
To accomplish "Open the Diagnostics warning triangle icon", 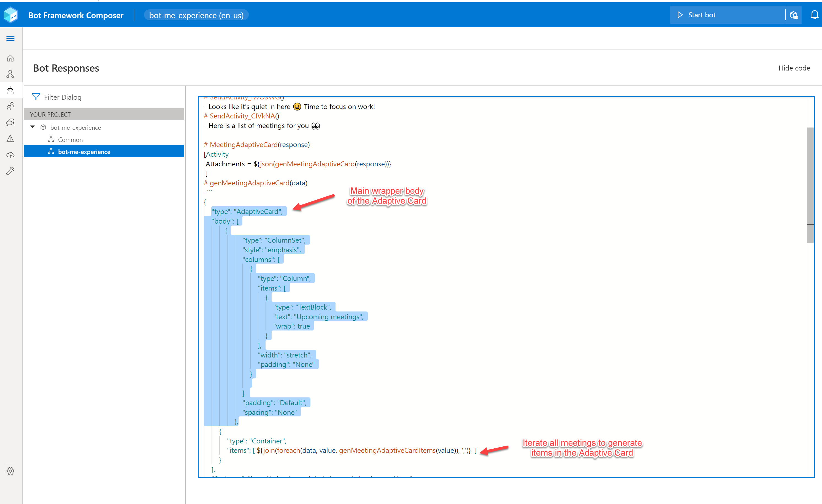I will point(10,139).
